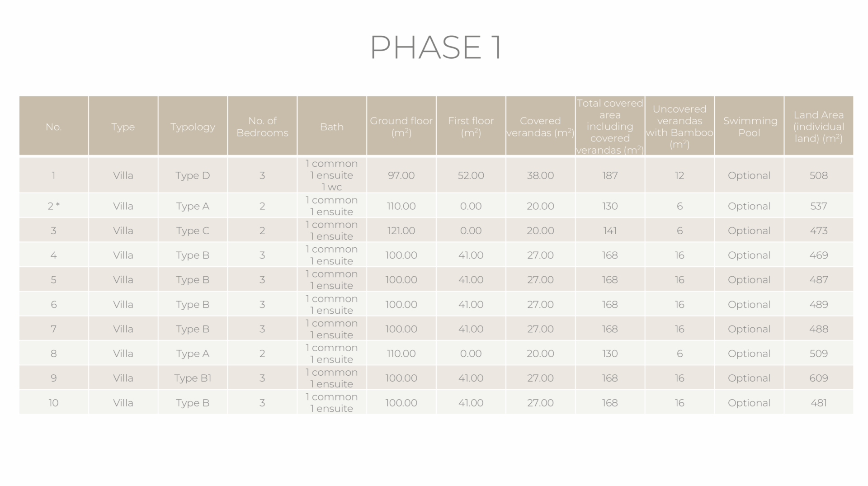The height and width of the screenshot is (486, 868).
Task: Click the 52.00 first floor value
Action: [471, 175]
